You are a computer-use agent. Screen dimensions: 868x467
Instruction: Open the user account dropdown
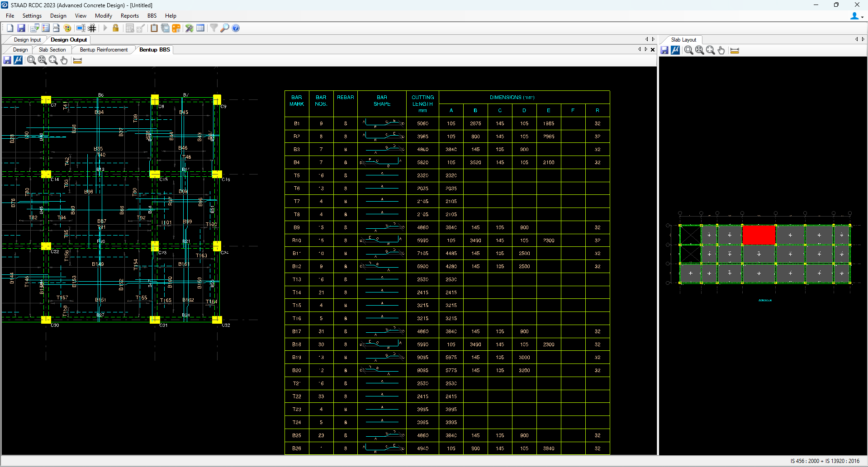pyautogui.click(x=856, y=16)
